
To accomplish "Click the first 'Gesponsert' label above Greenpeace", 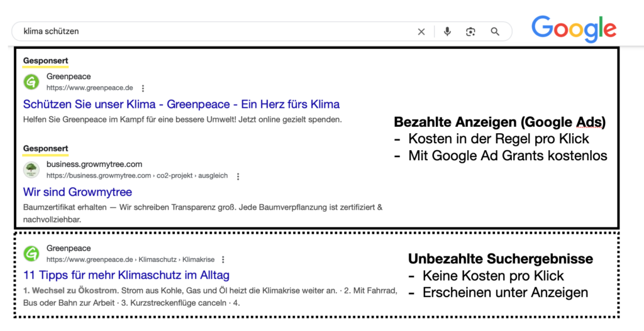I will pos(45,61).
